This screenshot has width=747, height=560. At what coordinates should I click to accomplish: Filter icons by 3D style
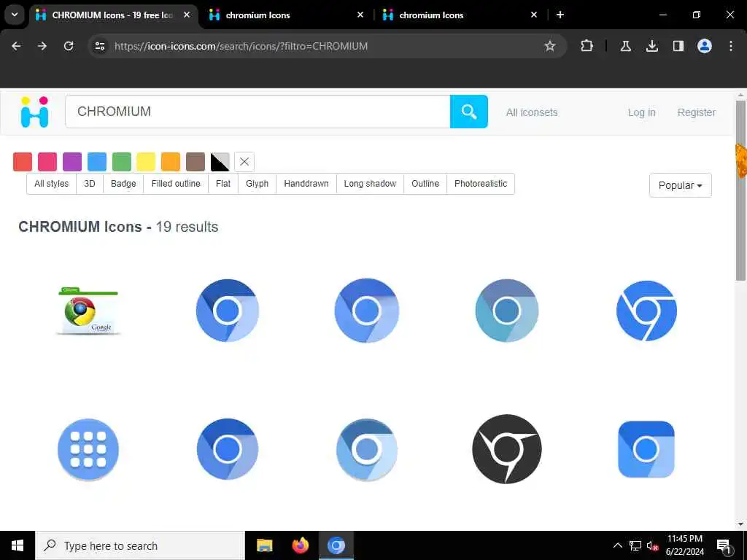pos(90,184)
